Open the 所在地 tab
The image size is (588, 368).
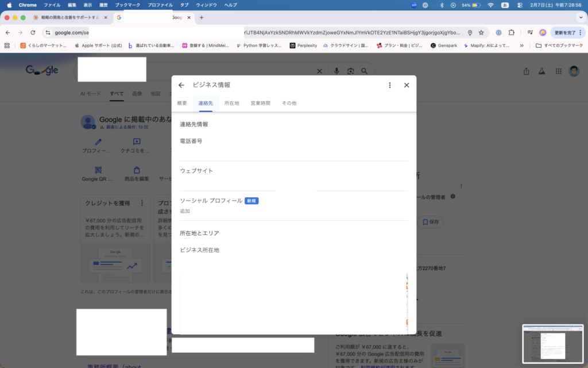click(x=232, y=103)
